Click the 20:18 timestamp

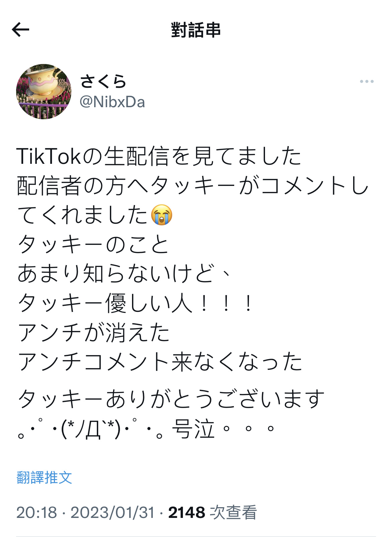click(x=37, y=513)
